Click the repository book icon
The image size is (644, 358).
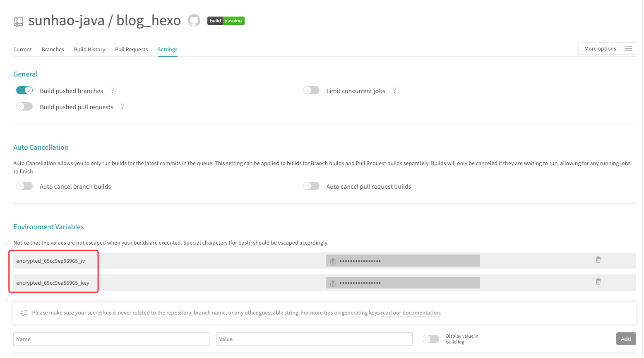[x=18, y=22]
